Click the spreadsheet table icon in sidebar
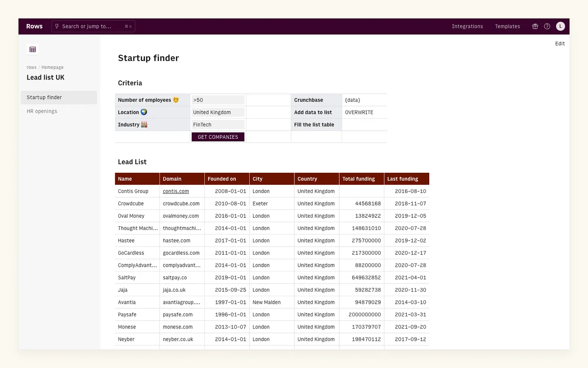 pyautogui.click(x=33, y=50)
